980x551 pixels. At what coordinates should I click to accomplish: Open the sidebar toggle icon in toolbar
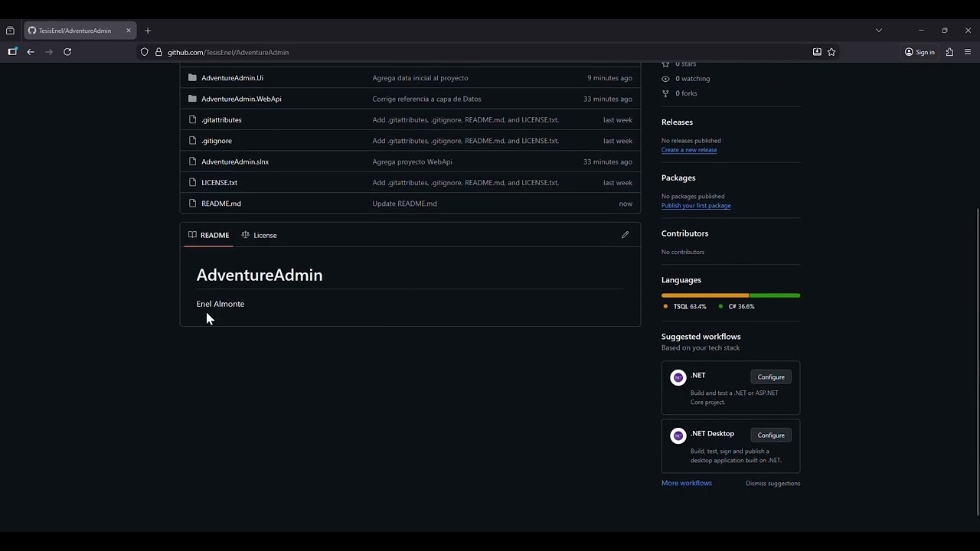click(x=12, y=52)
